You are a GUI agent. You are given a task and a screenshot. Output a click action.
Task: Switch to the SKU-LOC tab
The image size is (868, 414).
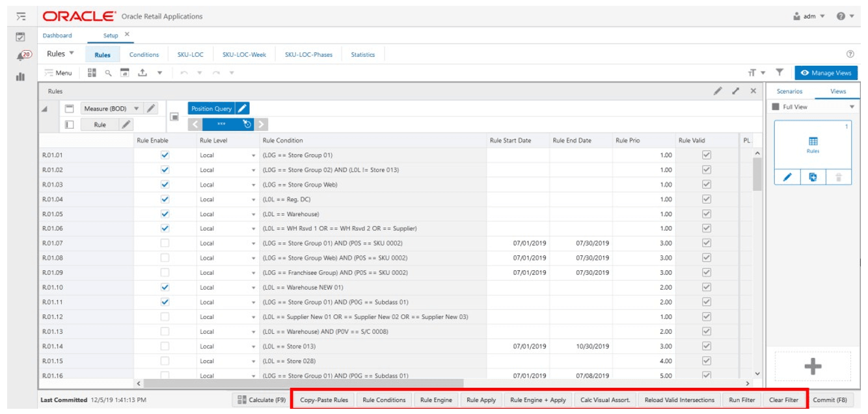[191, 55]
